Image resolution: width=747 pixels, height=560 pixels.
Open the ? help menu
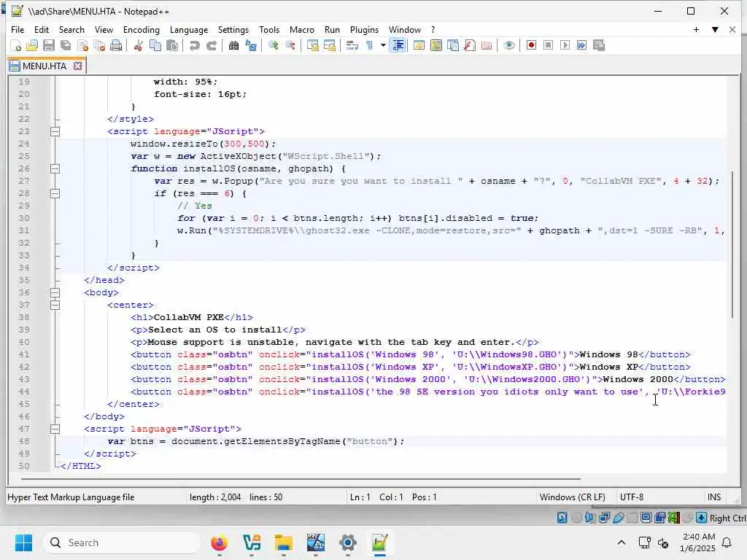pos(433,29)
